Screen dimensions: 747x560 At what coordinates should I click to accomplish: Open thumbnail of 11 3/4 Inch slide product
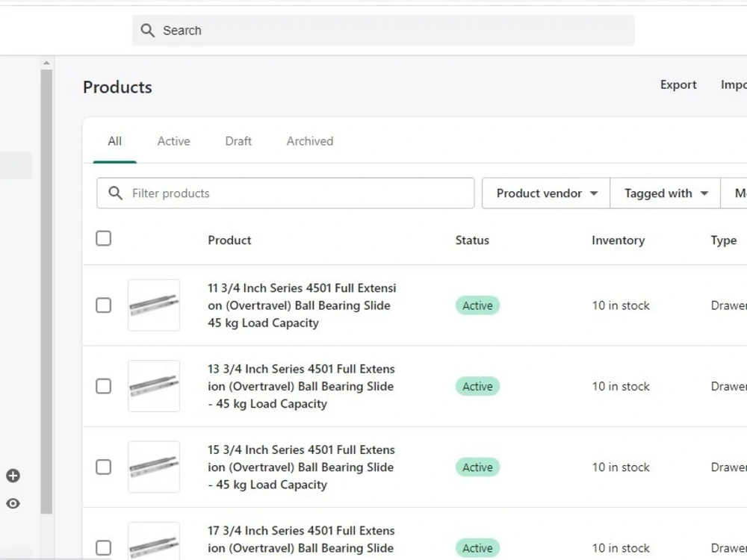point(154,305)
